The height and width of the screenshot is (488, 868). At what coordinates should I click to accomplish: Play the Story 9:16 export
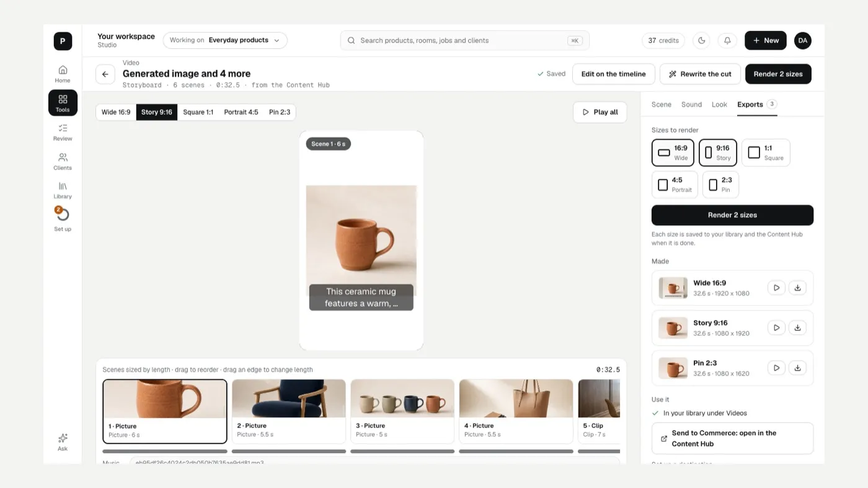coord(776,327)
